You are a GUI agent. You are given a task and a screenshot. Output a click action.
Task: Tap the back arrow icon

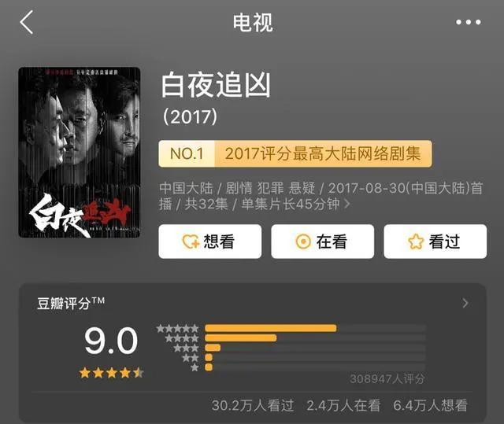click(27, 22)
